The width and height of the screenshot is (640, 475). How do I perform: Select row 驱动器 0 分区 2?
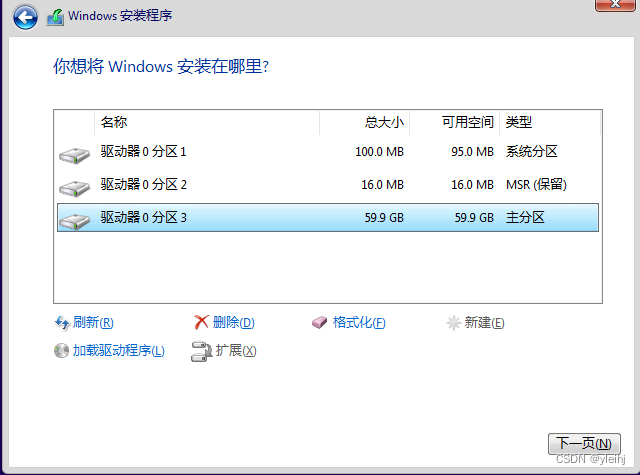328,185
